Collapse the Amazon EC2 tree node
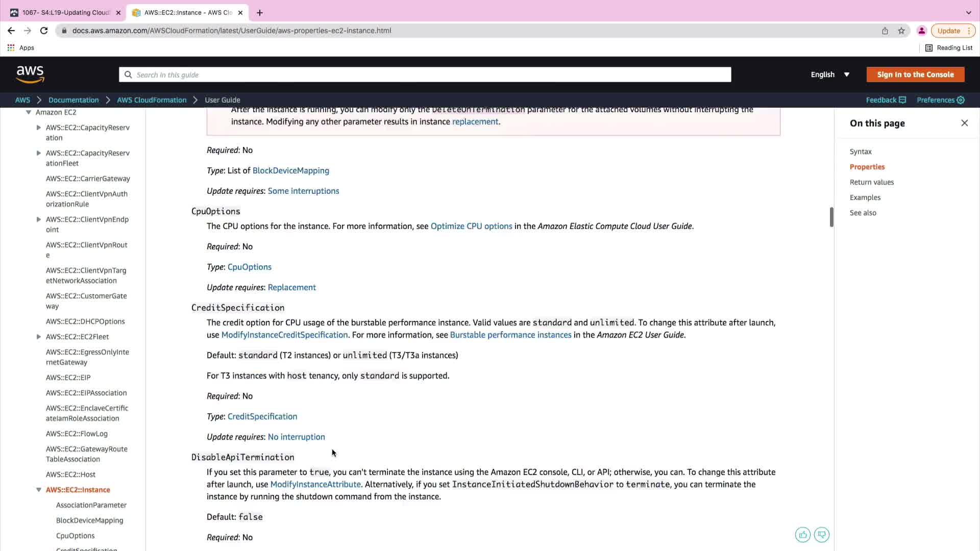Screen dimensions: 980x551 [x=29, y=112]
